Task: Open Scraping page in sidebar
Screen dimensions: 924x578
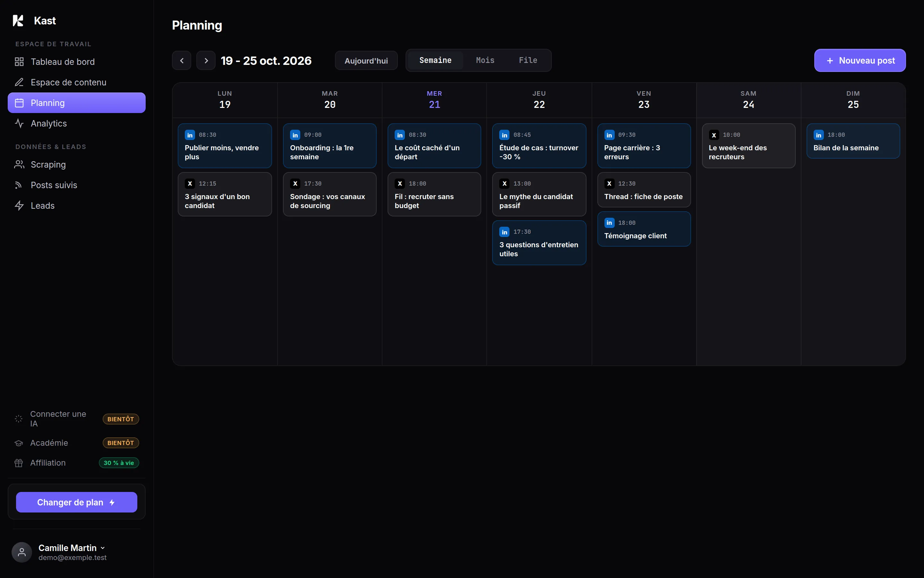Action: 76,164
